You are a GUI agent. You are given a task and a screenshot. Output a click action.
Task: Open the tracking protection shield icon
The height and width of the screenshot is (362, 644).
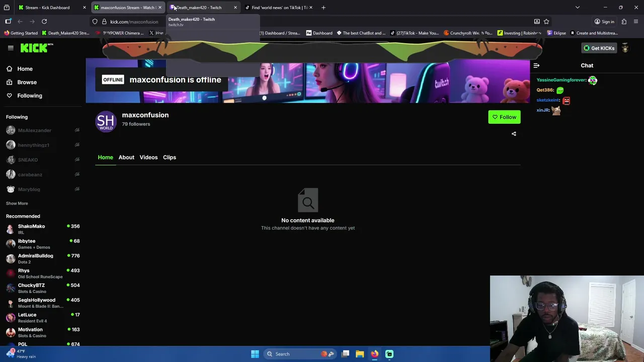tap(95, 22)
